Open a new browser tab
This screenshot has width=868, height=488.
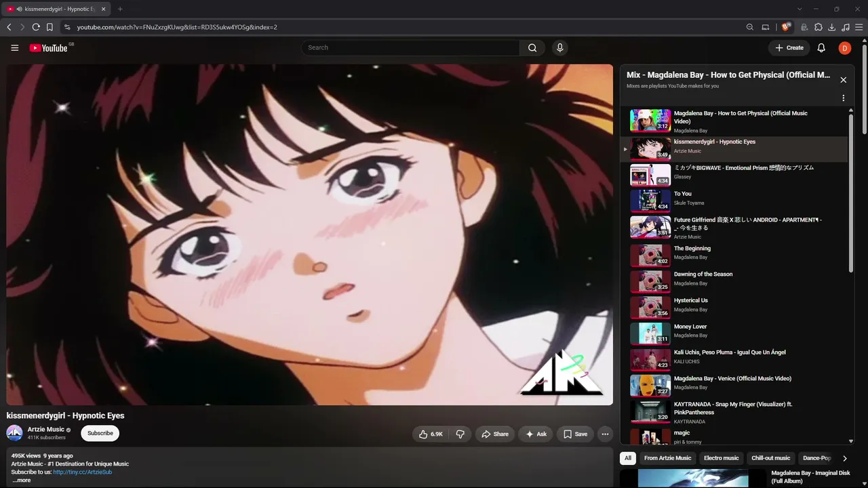[120, 9]
